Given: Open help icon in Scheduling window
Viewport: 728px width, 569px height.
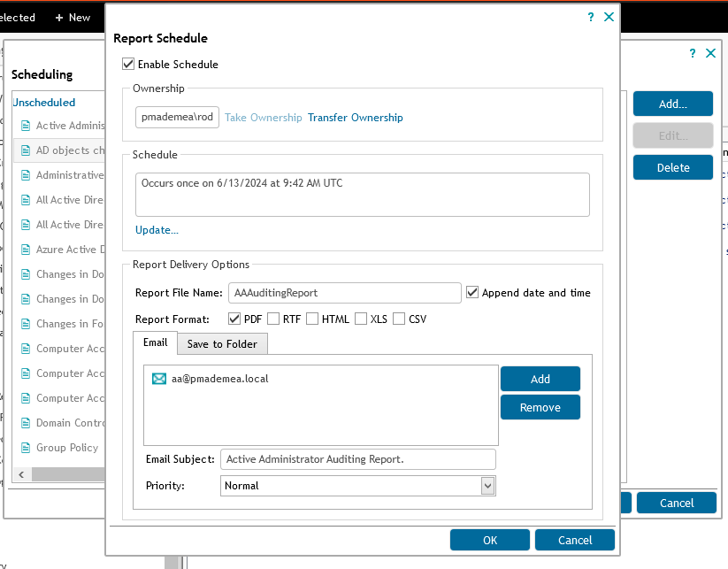Looking at the screenshot, I should point(693,53).
